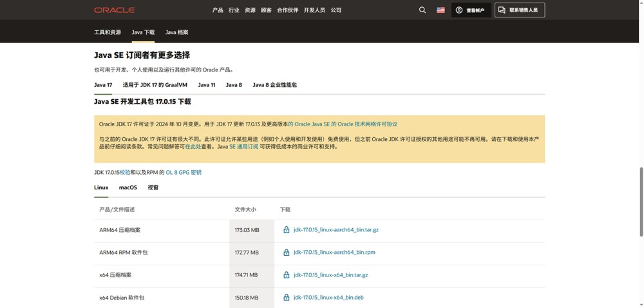Click ARM64 RPM 软件包 row description

[x=123, y=253]
